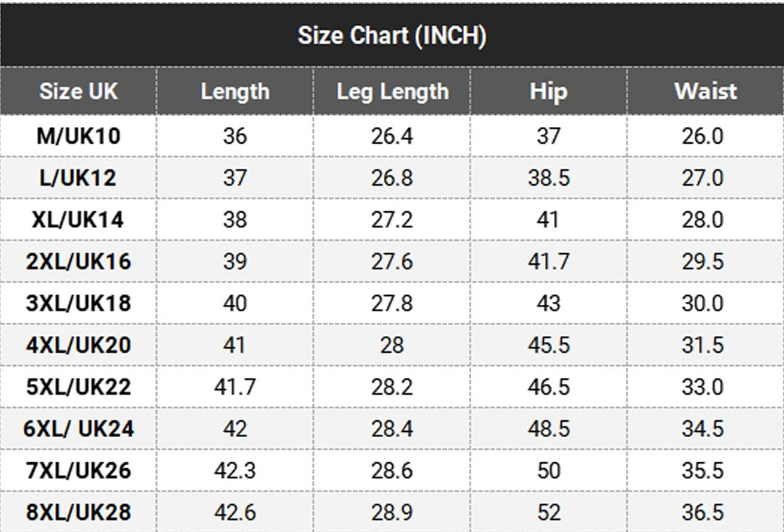Click the Leg Length column header
Viewport: 784px width, 532px height.
point(392,91)
